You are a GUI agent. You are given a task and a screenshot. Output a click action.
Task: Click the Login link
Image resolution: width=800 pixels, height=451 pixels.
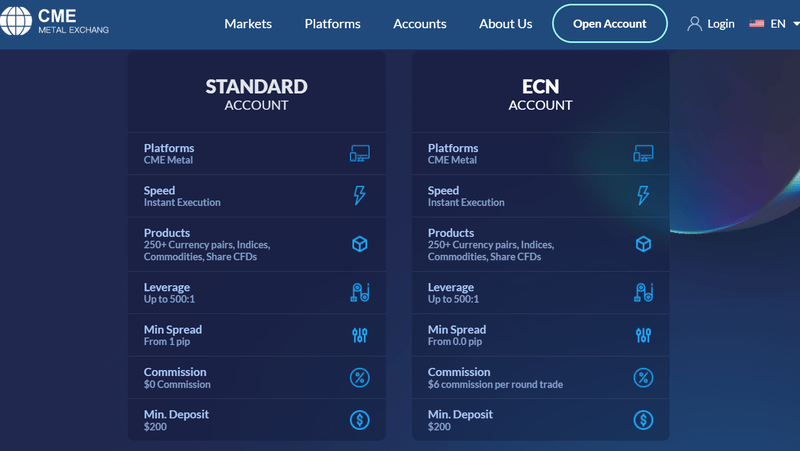721,23
